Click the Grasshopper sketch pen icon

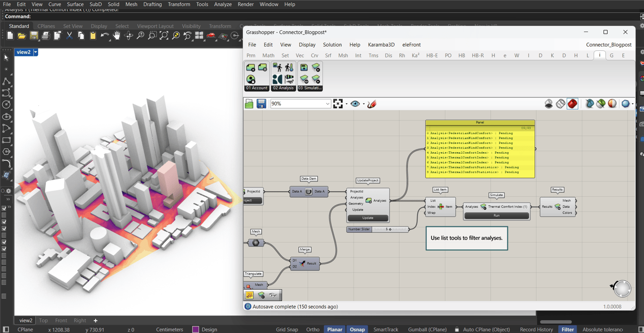[372, 104]
